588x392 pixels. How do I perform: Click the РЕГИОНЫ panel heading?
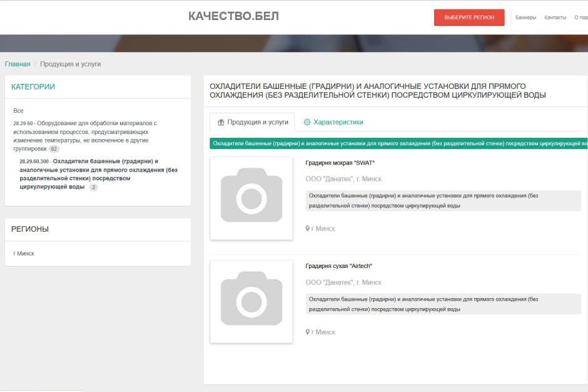(30, 229)
